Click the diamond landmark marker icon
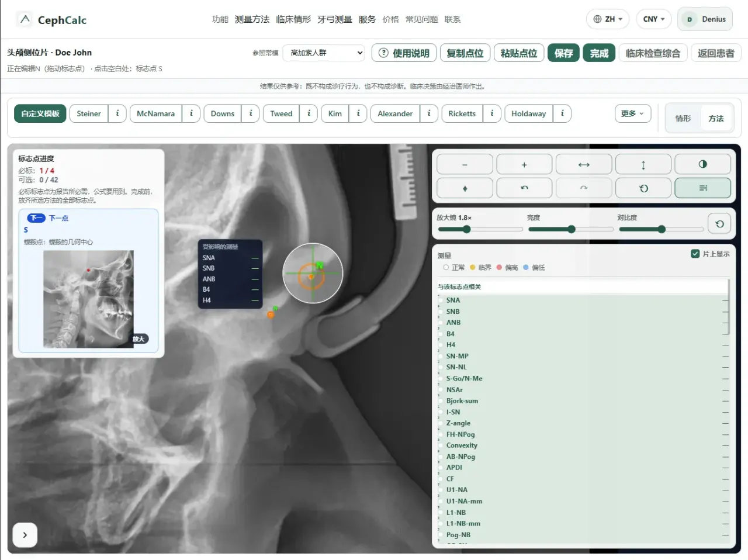This screenshot has width=748, height=560. pyautogui.click(x=465, y=188)
